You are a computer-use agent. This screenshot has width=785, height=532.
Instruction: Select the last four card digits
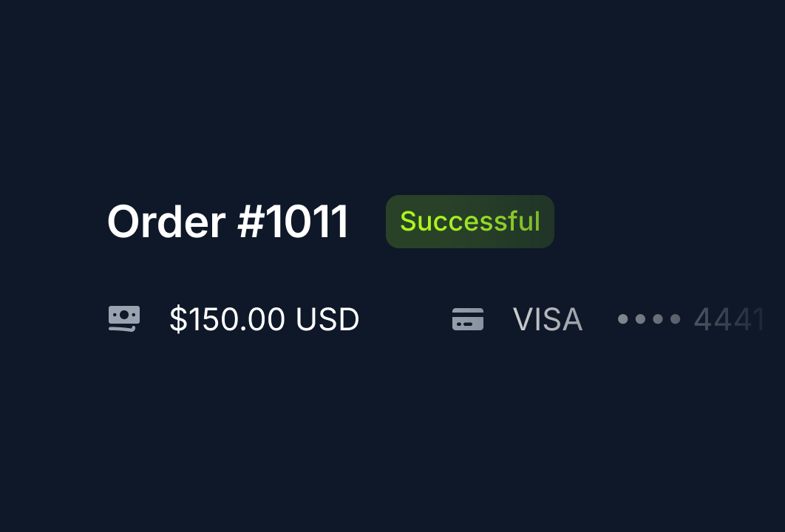click(729, 320)
